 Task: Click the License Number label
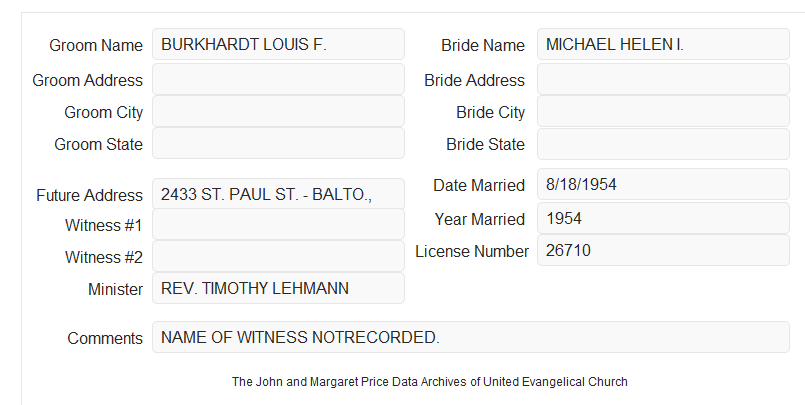tap(472, 252)
